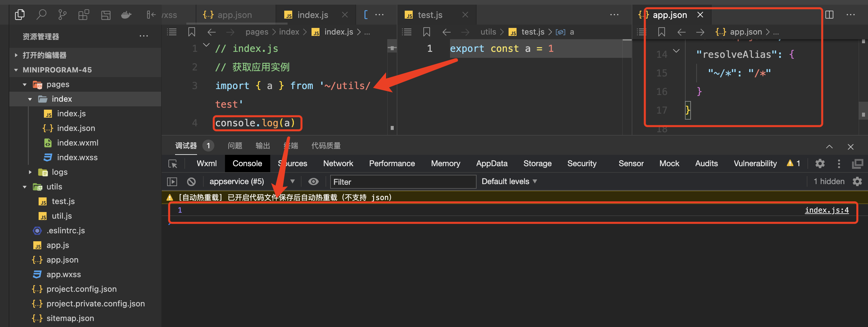This screenshot has height=327, width=868.
Task: Collapse the sidebar with the arrow icon
Action: 151,15
